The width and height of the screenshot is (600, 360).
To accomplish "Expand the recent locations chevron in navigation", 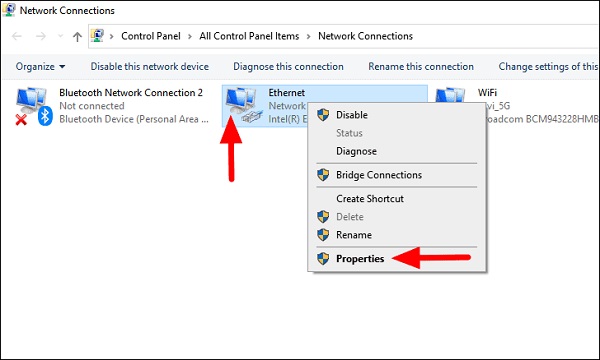I will pyautogui.click(x=60, y=36).
